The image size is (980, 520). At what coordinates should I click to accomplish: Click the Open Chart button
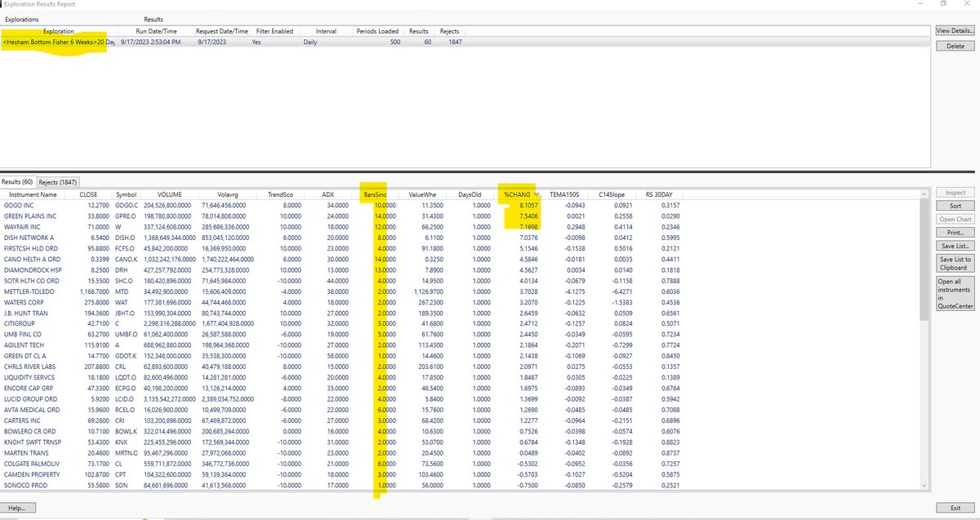click(957, 220)
